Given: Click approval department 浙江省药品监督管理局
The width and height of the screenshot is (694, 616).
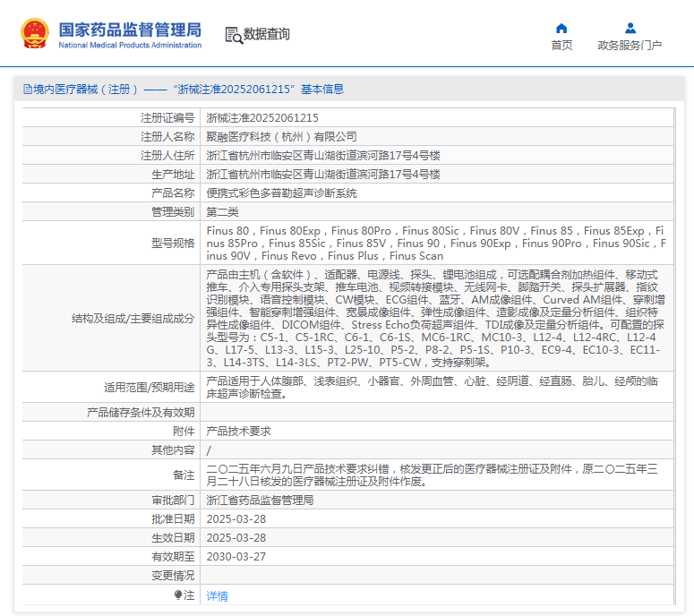Looking at the screenshot, I should click(260, 500).
